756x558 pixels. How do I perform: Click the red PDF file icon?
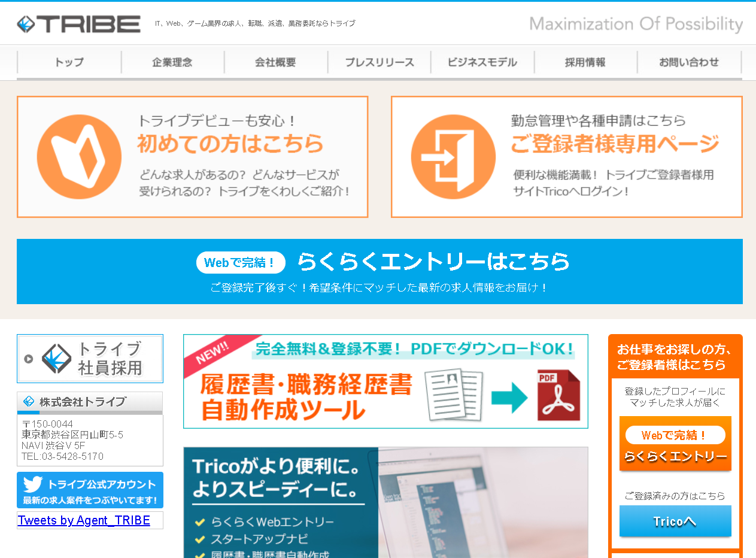[x=558, y=395]
